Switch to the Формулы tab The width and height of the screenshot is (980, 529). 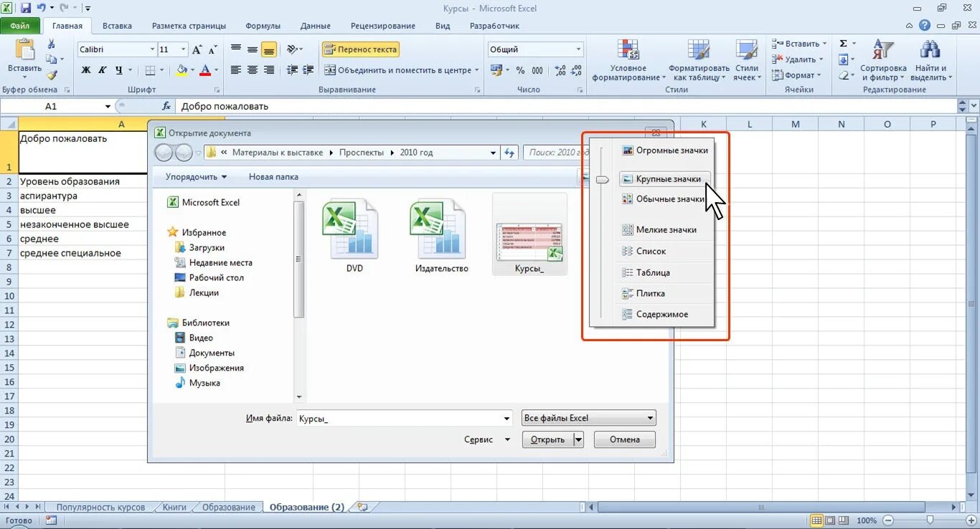click(x=263, y=26)
